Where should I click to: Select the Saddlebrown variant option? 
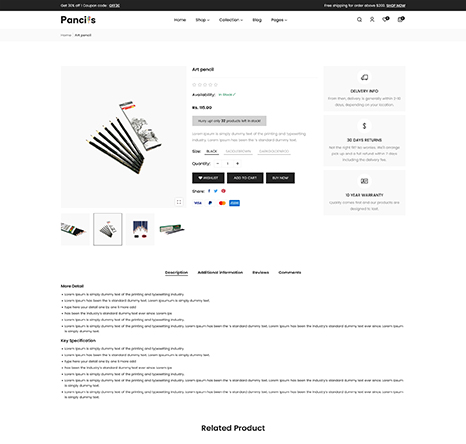pyautogui.click(x=238, y=151)
